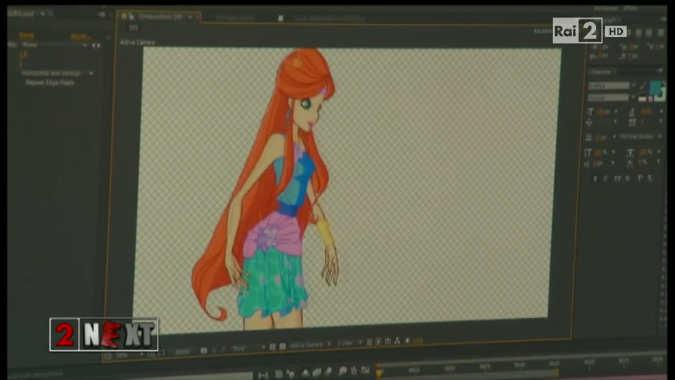Click the Live Update icon in timeline toolbar

(279, 374)
